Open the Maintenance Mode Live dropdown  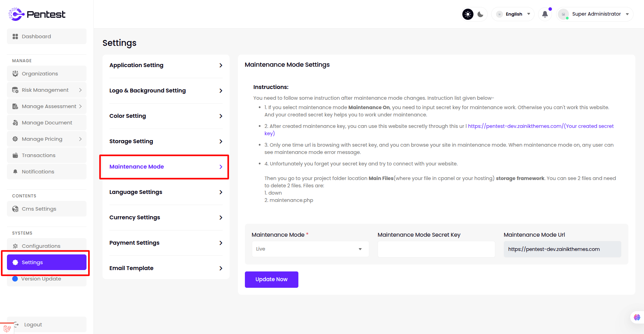click(310, 249)
